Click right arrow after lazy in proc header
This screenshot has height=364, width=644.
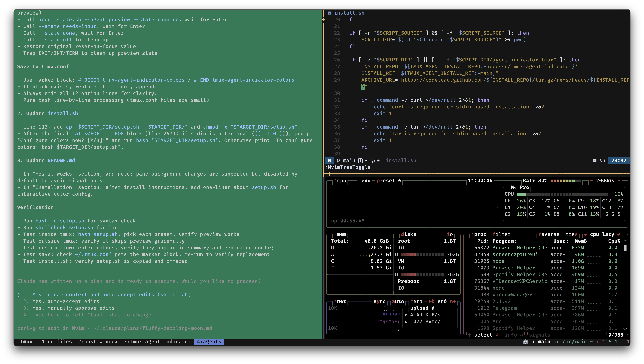[619, 234]
